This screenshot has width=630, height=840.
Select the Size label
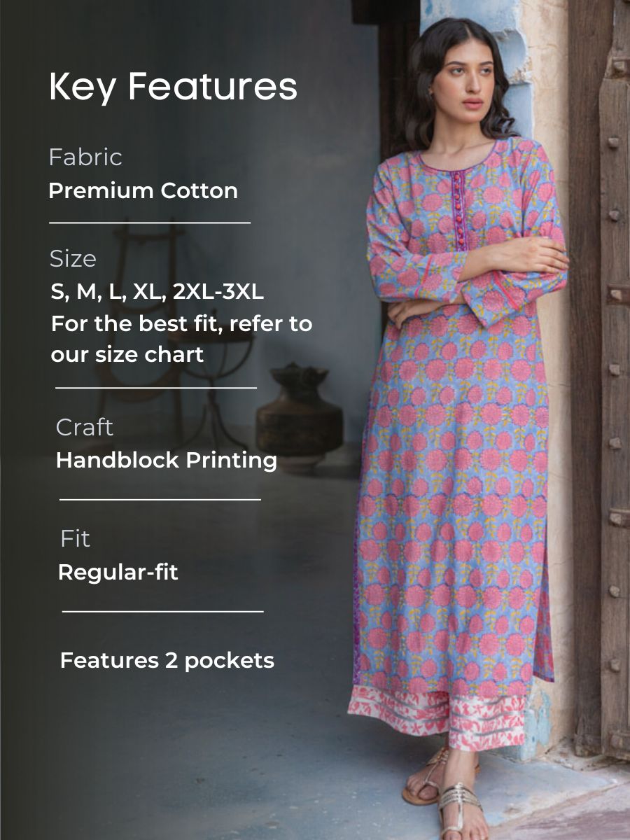tap(73, 259)
